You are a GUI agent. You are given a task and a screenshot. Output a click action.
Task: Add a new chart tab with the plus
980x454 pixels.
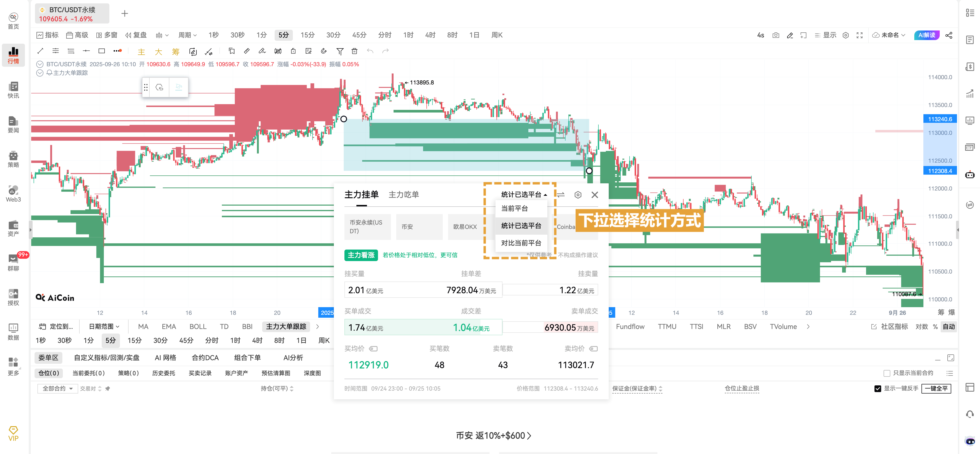124,13
